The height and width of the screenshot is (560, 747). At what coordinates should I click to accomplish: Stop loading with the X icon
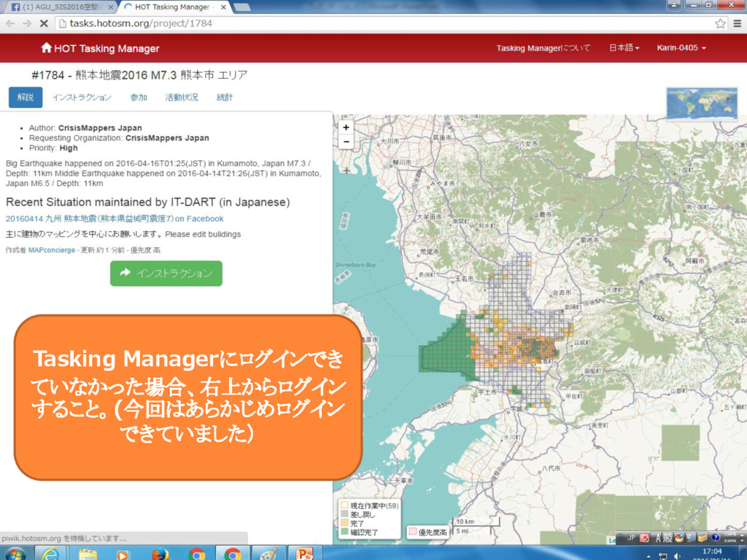(x=44, y=23)
